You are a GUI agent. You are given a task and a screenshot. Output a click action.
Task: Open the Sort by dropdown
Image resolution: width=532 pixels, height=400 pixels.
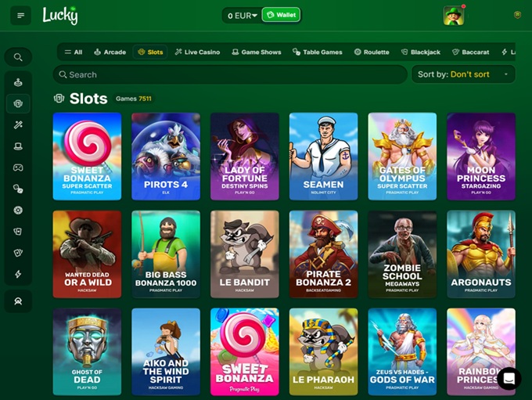tap(463, 74)
